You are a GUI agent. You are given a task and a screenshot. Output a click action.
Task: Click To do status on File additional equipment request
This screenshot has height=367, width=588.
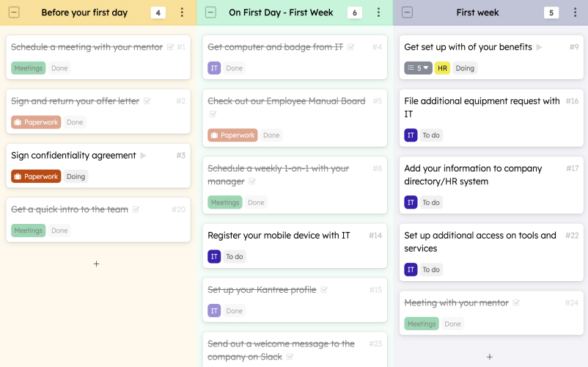pyautogui.click(x=431, y=135)
